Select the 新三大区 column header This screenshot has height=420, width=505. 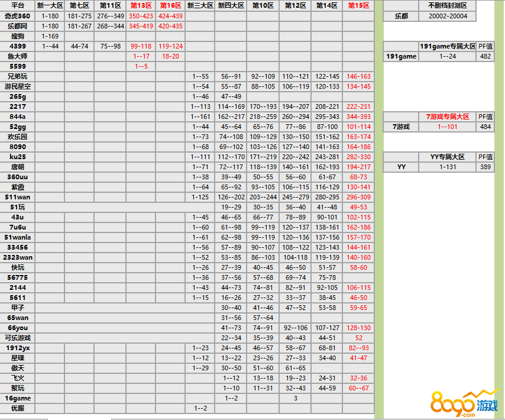click(x=200, y=5)
